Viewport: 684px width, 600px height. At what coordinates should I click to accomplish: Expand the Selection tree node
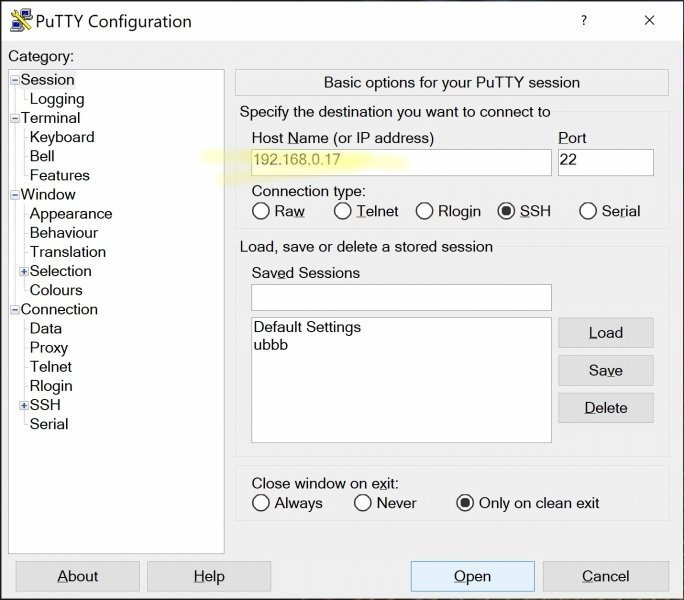pyautogui.click(x=23, y=271)
